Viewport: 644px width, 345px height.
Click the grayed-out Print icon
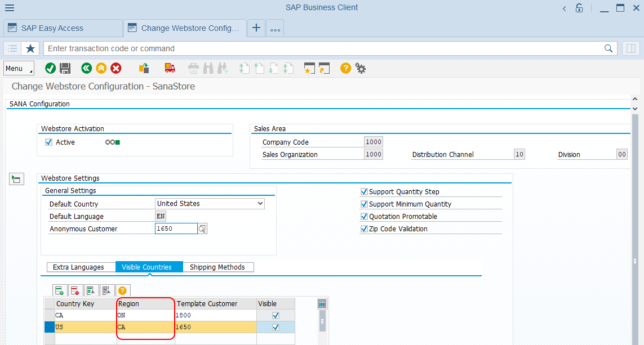[193, 69]
